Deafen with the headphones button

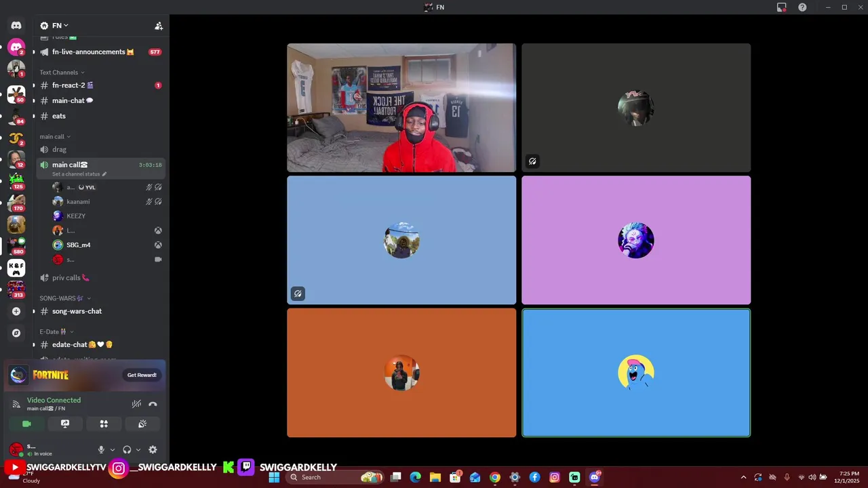(x=127, y=449)
